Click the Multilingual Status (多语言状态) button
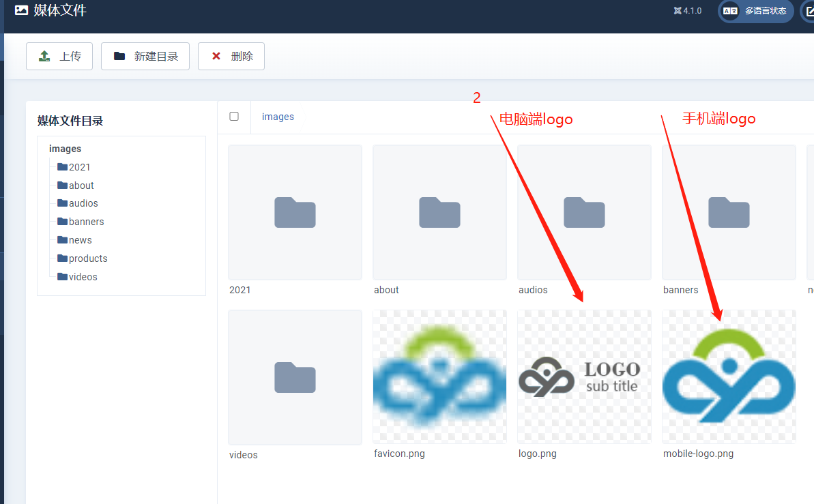 tap(756, 11)
